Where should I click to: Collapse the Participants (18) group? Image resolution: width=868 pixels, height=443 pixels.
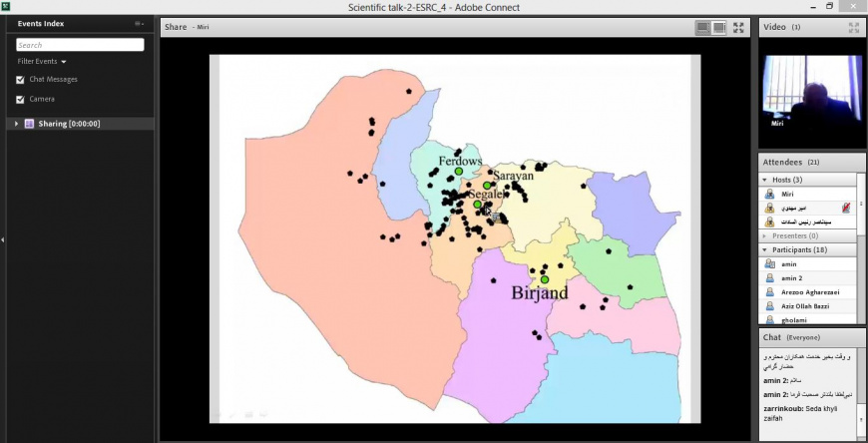point(766,249)
